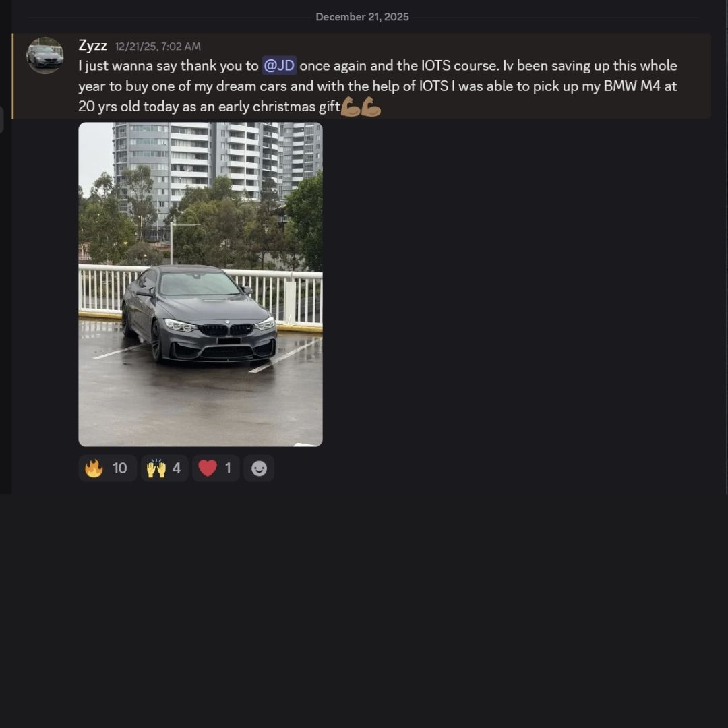The width and height of the screenshot is (728, 728).
Task: Click the fire emoji icon
Action: [94, 468]
